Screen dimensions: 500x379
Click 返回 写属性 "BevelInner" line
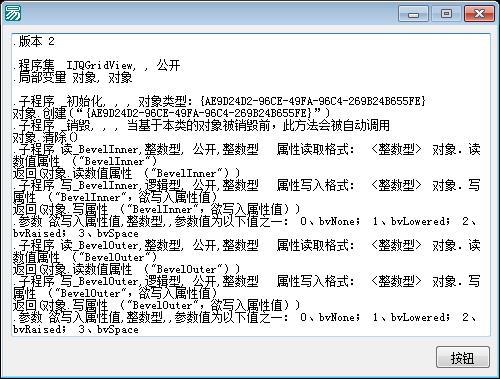[156, 209]
